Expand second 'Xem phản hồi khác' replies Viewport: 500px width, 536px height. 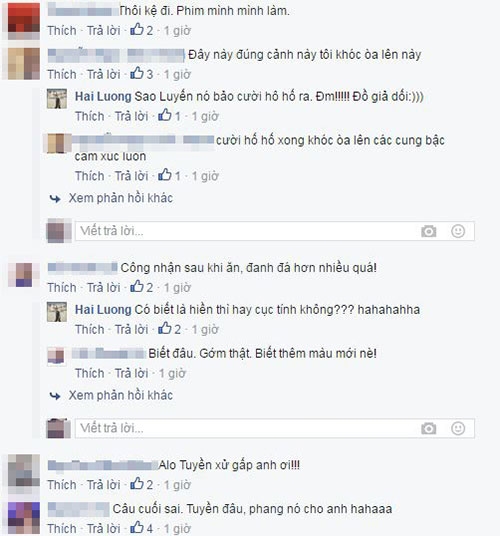tap(120, 396)
